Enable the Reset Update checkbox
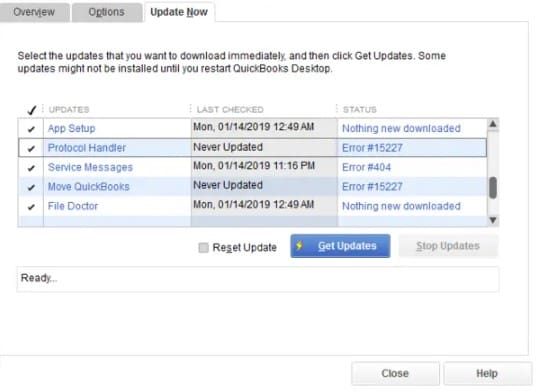536x392 pixels. [203, 247]
